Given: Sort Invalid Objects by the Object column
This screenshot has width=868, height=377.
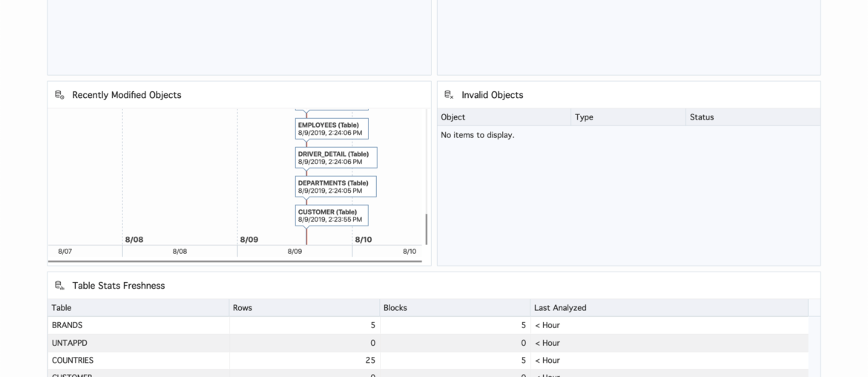Looking at the screenshot, I should 504,117.
